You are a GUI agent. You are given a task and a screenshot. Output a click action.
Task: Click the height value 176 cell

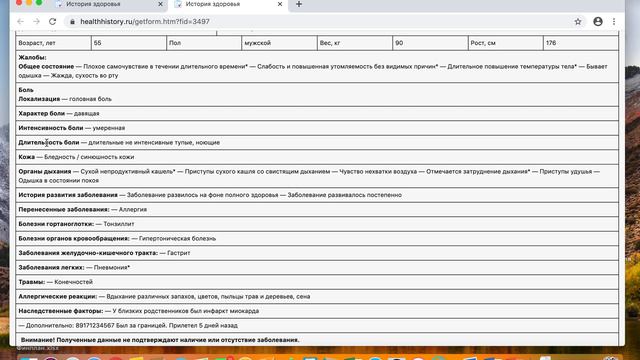point(581,43)
